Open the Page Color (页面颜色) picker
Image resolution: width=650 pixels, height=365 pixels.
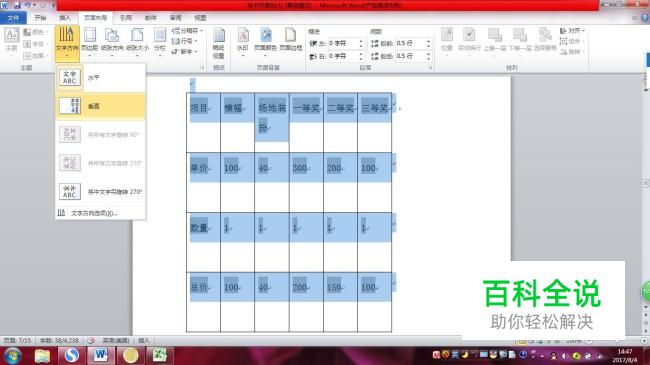pos(265,41)
